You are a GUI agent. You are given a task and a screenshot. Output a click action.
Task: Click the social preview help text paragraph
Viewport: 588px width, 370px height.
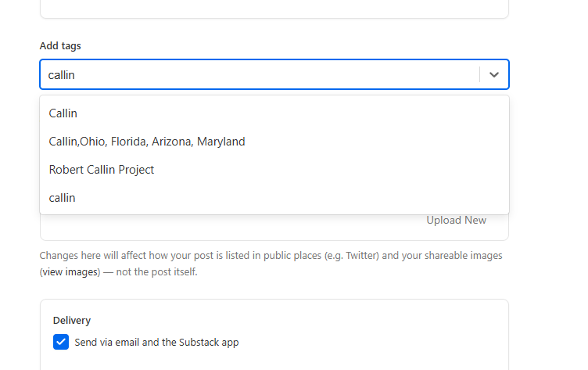235,256
